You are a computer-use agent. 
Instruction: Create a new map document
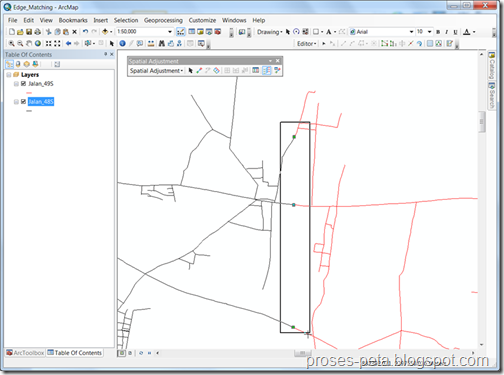(x=12, y=32)
